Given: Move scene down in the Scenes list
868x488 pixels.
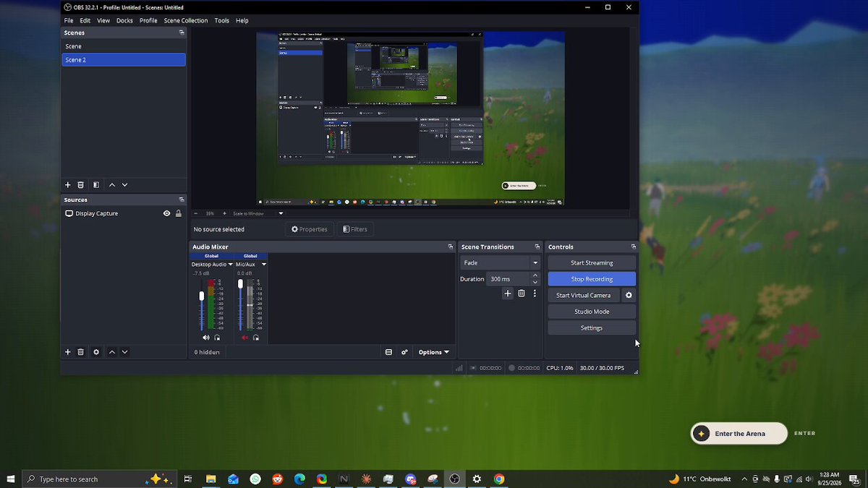Looking at the screenshot, I should [x=124, y=185].
